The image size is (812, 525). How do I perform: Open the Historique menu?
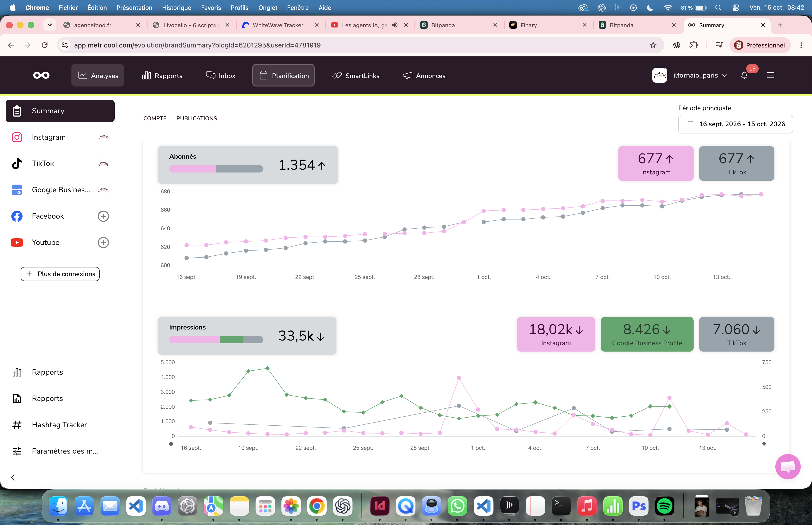click(176, 8)
